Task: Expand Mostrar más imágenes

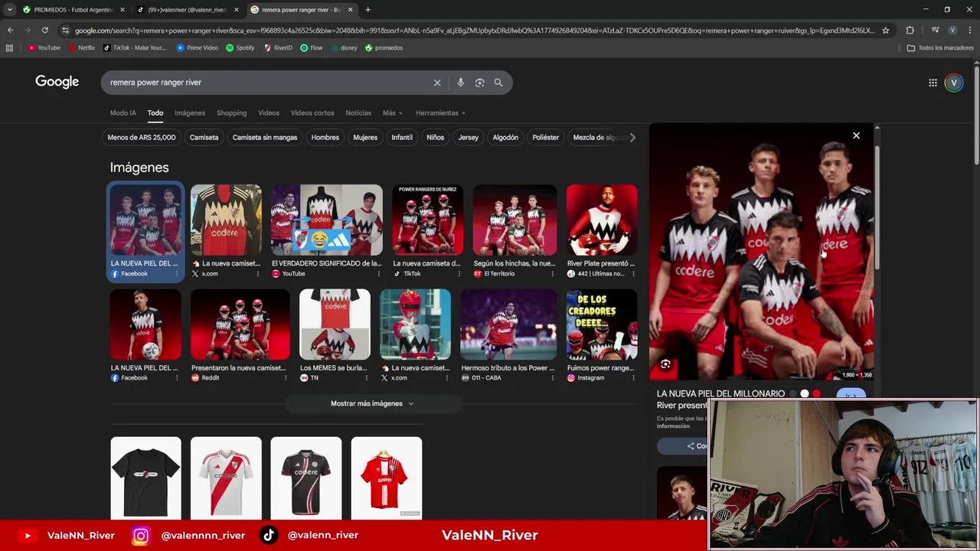Action: pos(372,403)
